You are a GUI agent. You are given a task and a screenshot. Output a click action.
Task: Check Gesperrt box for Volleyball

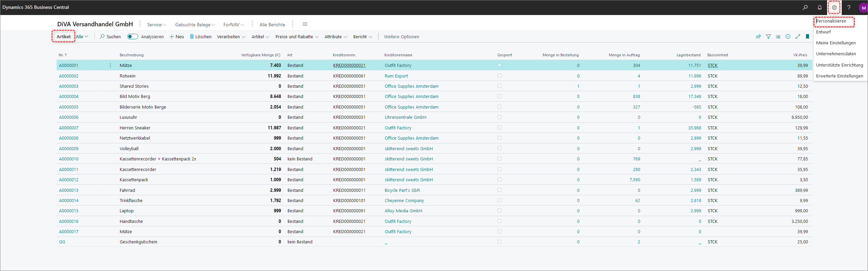tap(499, 148)
